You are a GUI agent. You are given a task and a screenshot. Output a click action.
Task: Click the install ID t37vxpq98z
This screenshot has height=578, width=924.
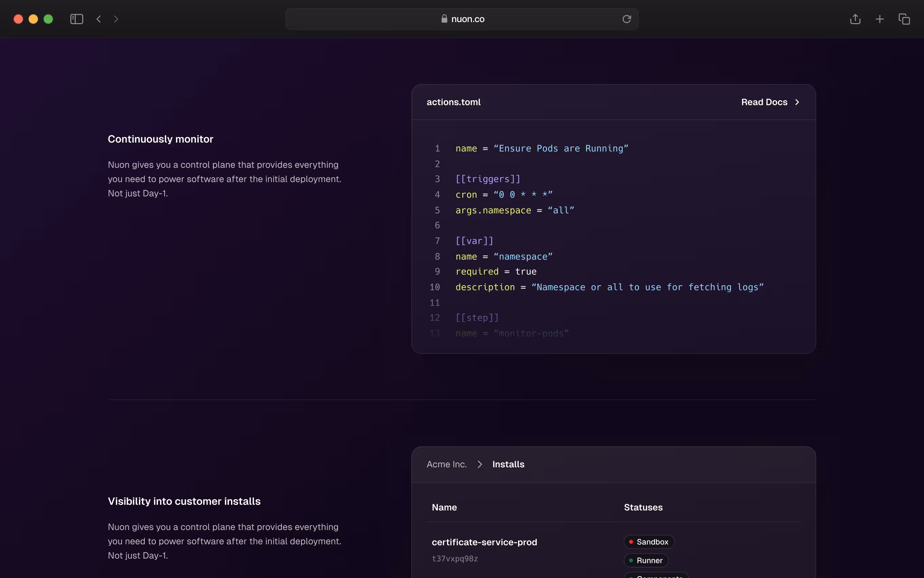(455, 559)
